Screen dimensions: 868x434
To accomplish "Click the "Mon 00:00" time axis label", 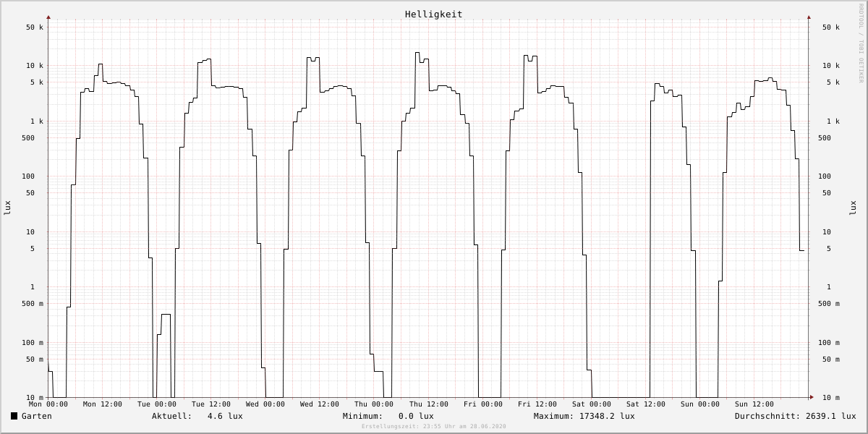I will [x=48, y=404].
